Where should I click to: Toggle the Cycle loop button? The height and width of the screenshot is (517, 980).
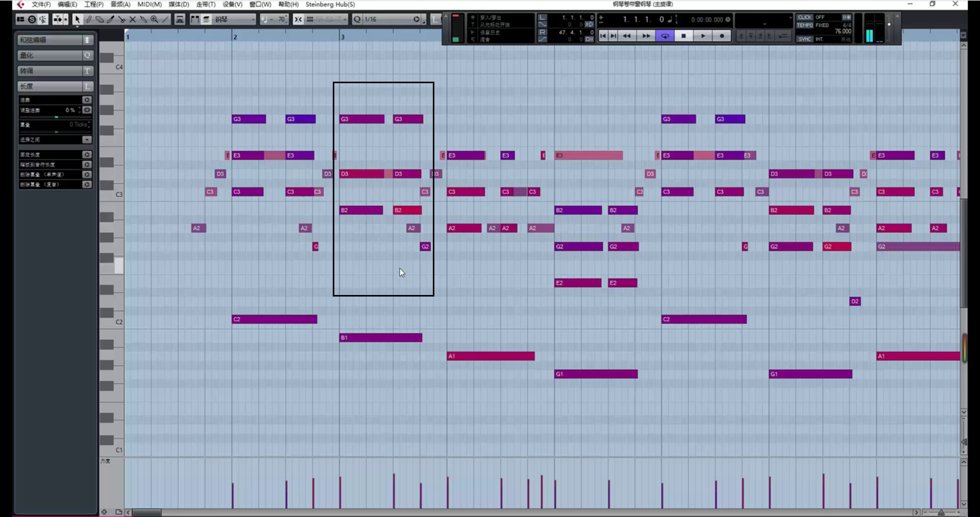(x=665, y=36)
